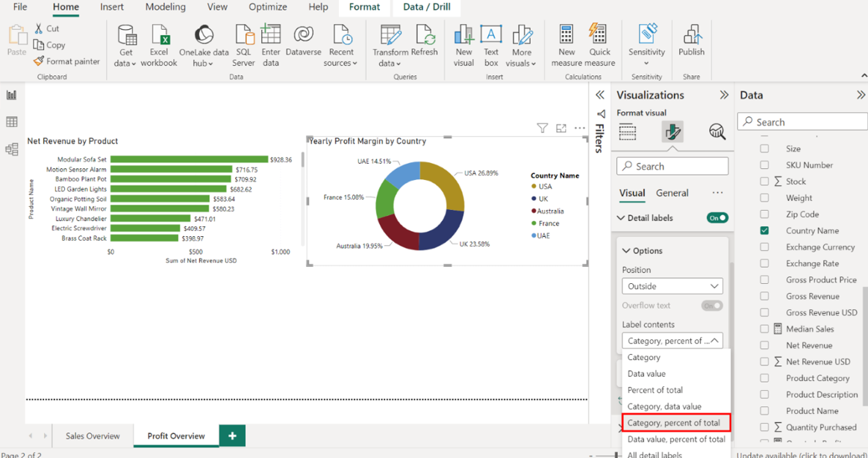Click the New measure icon
Image resolution: width=868 pixels, height=458 pixels.
(x=566, y=45)
